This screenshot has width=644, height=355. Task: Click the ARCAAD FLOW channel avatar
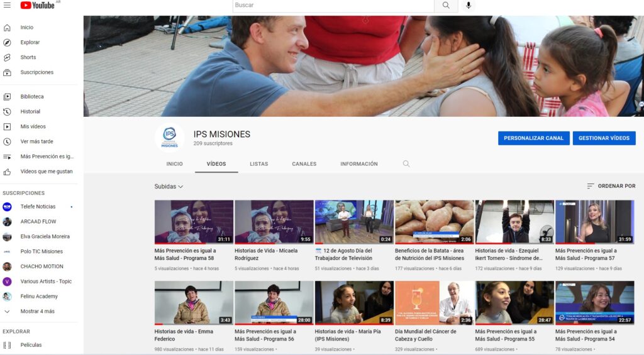point(7,222)
